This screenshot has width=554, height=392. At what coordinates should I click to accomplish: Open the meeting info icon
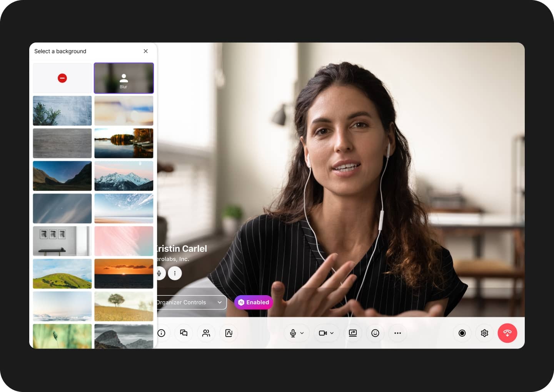click(162, 333)
